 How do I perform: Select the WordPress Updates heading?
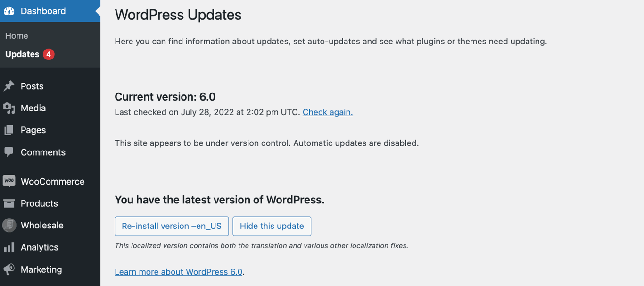(x=178, y=15)
